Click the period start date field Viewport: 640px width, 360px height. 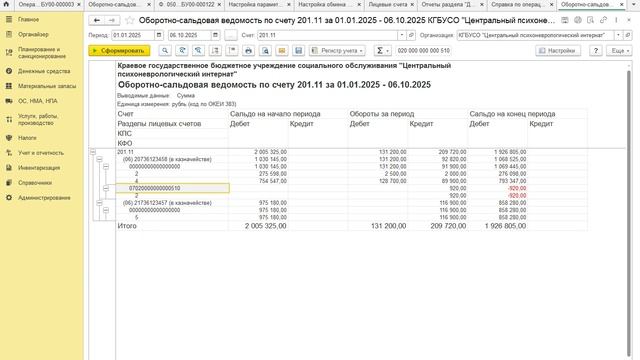coord(133,35)
